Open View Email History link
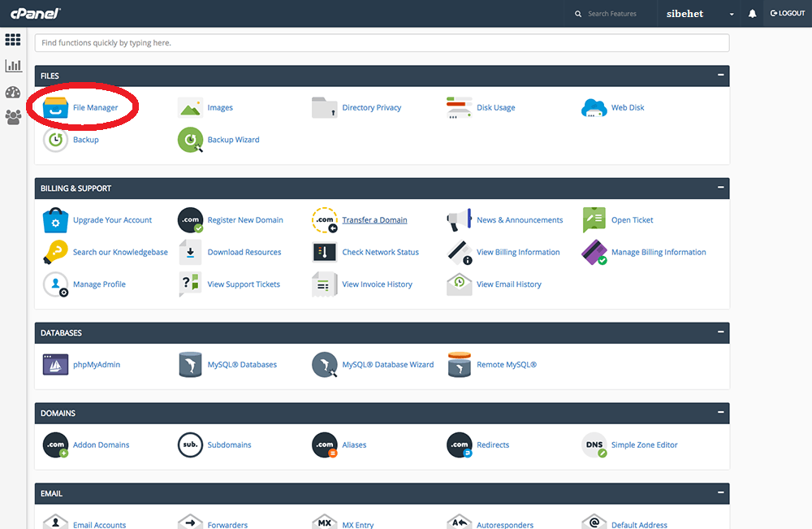This screenshot has width=812, height=529. 508,284
